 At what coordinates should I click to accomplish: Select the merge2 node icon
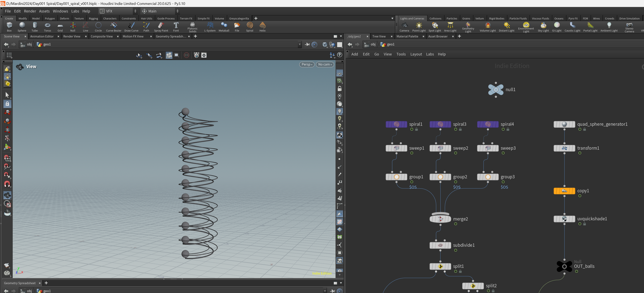tap(440, 219)
